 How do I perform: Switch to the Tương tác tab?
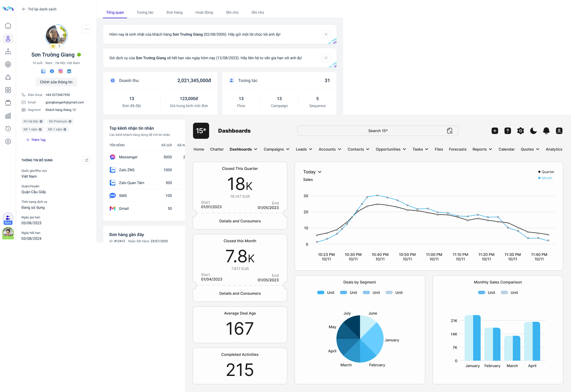145,12
